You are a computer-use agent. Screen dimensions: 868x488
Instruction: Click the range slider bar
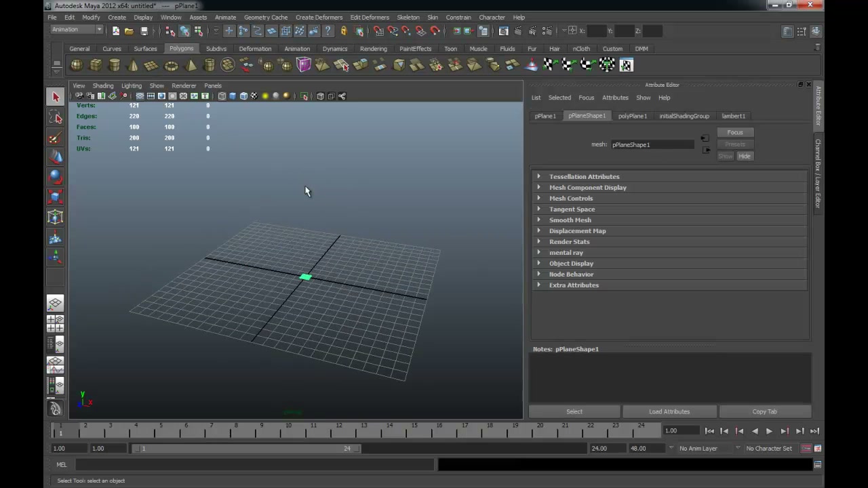point(247,448)
